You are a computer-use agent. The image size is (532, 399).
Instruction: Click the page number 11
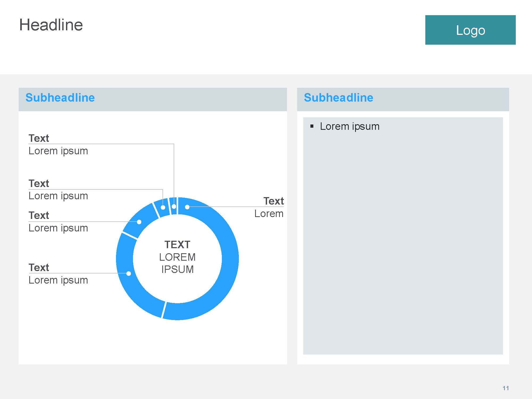(x=506, y=388)
